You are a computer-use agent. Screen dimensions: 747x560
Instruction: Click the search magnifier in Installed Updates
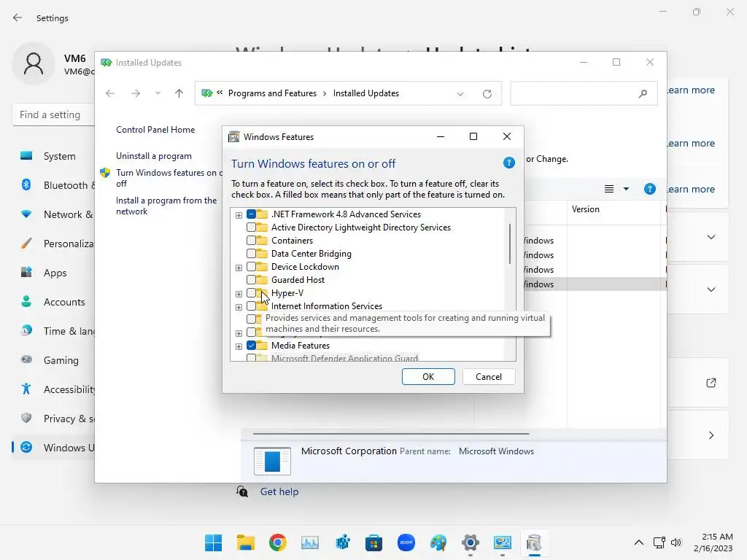click(643, 94)
